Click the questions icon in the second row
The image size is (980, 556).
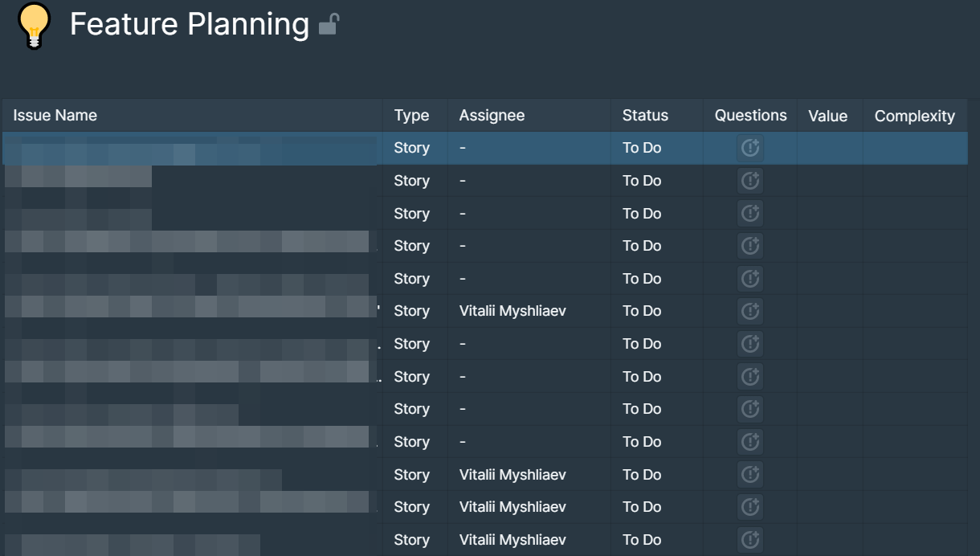pos(750,181)
